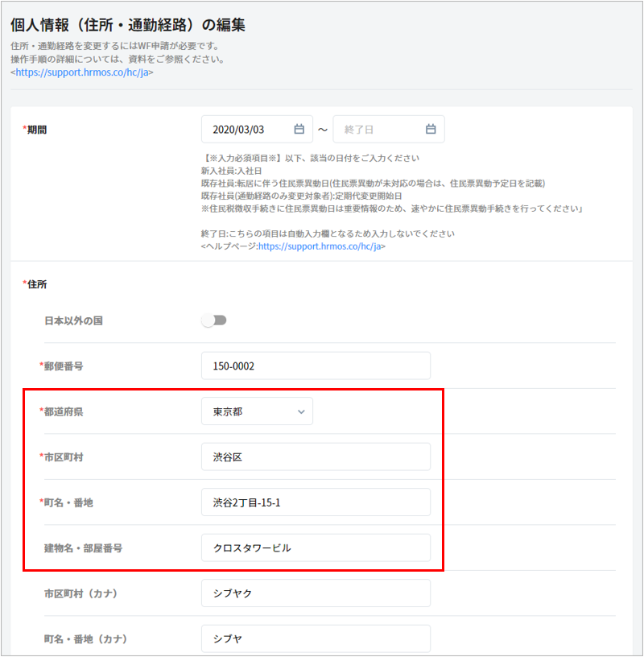Click the 2020/03/03 start date text
Viewport: 644px width, 657px height.
pos(238,130)
